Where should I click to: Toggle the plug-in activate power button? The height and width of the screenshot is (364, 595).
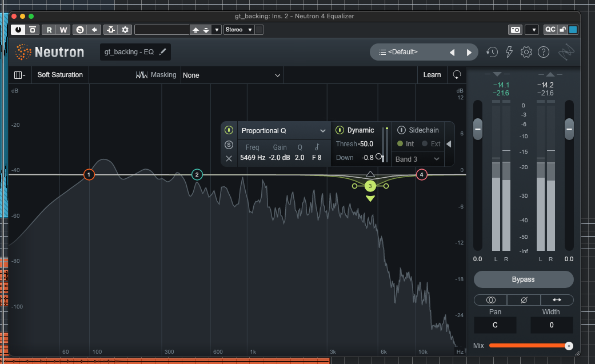[18, 30]
